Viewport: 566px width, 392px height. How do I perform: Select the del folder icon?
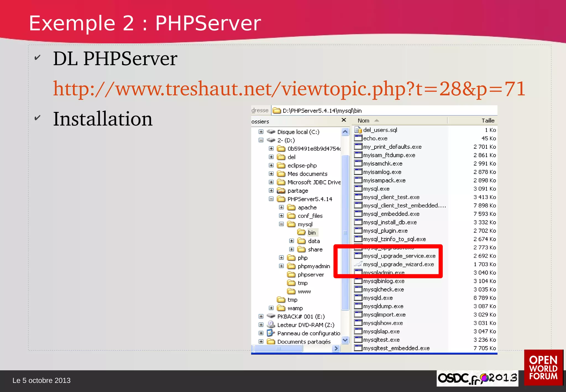(x=281, y=157)
